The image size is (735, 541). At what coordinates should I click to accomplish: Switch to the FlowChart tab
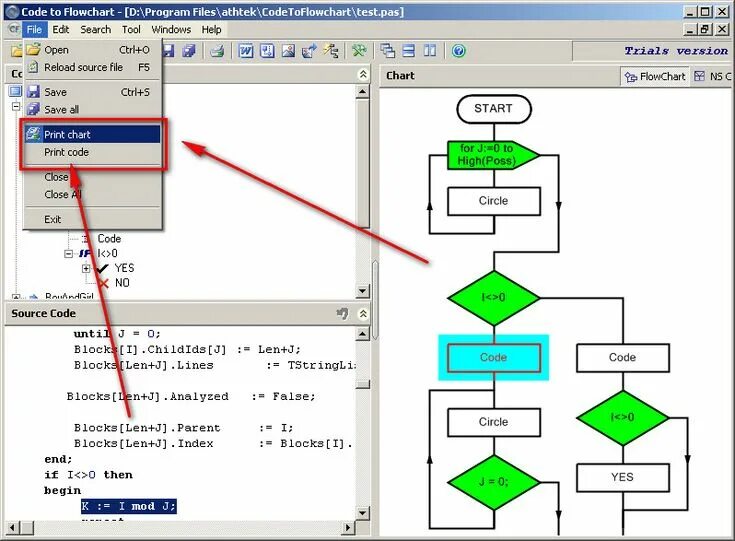click(x=655, y=76)
